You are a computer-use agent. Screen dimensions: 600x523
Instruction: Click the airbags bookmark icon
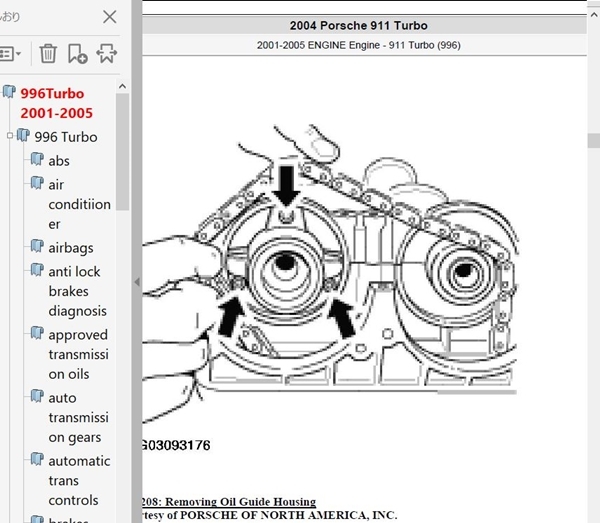click(x=37, y=246)
